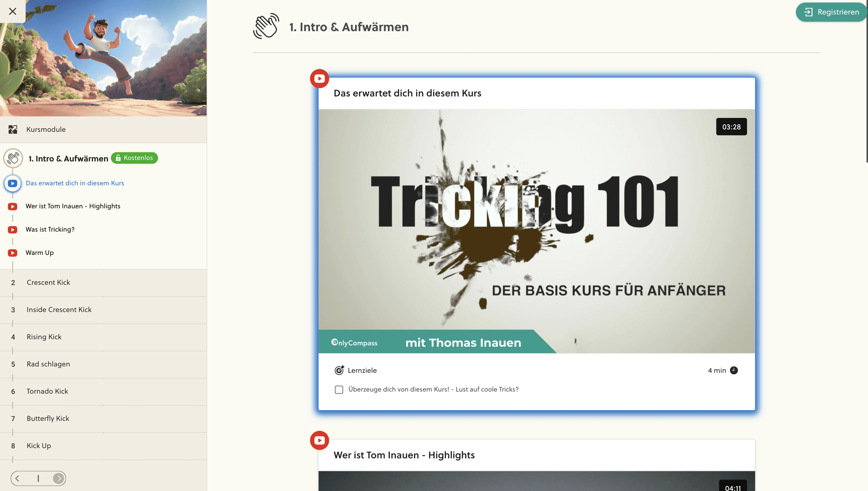Expand module 4 Rising Kick
Image resolution: width=868 pixels, height=491 pixels.
103,337
